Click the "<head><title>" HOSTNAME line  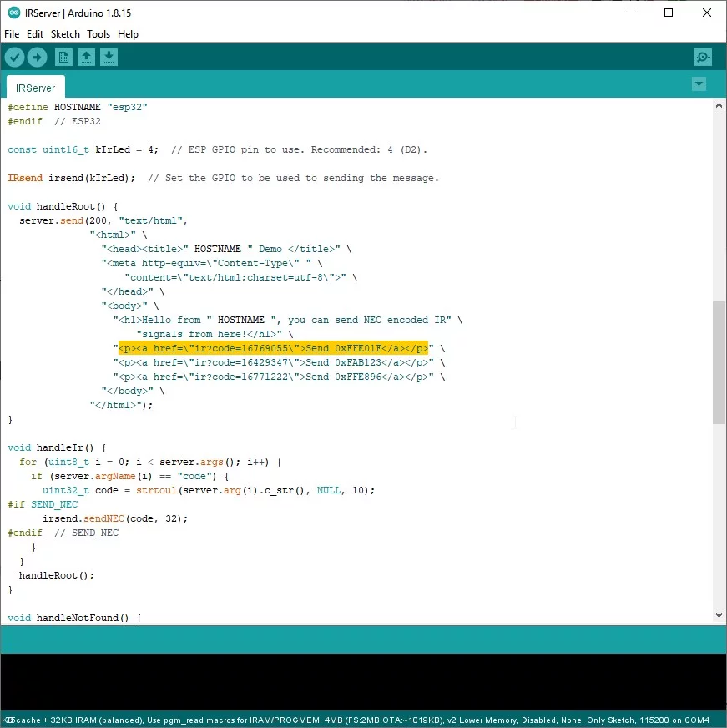(x=226, y=250)
